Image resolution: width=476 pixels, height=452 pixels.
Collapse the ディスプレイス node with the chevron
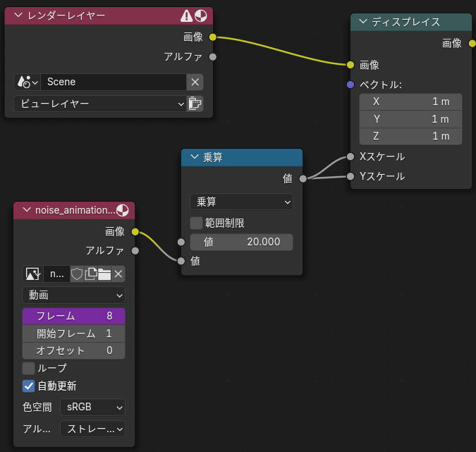coord(362,22)
